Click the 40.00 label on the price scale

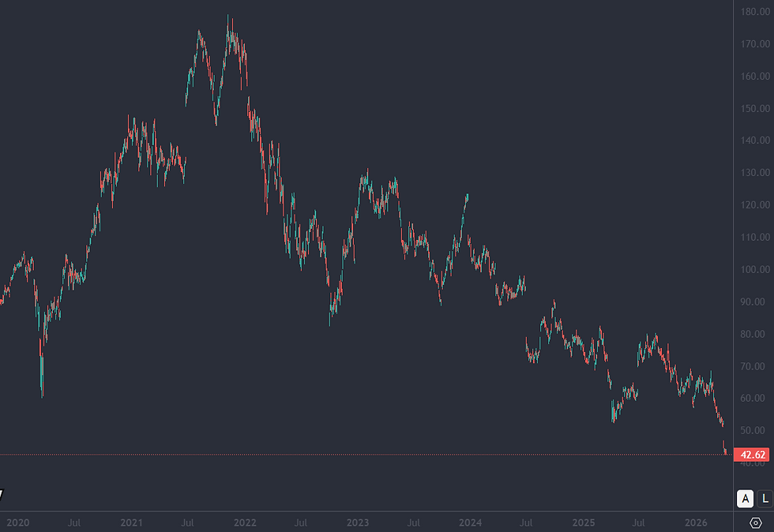tap(752, 464)
